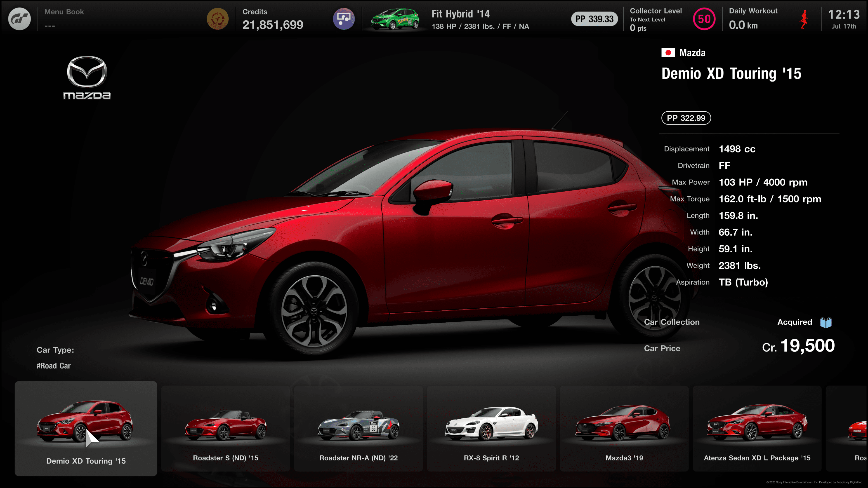The image size is (868, 488).
Task: Click the Width 66.7 in. value
Action: pyautogui.click(x=735, y=232)
